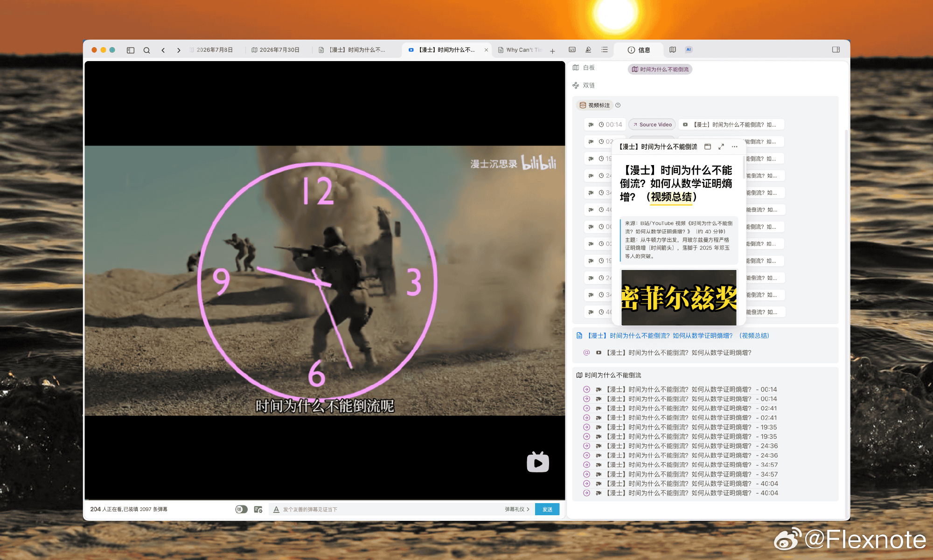Click the 密菲尔兹奖 thumbnail image in popup
Image resolution: width=933 pixels, height=560 pixels.
[x=679, y=297]
